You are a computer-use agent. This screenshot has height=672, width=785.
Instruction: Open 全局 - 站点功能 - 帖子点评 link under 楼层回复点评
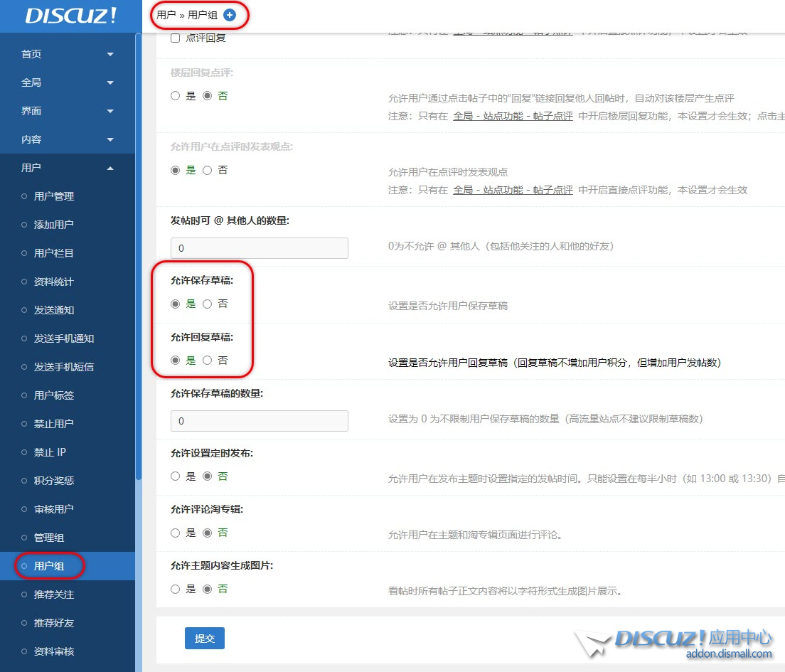tap(513, 116)
